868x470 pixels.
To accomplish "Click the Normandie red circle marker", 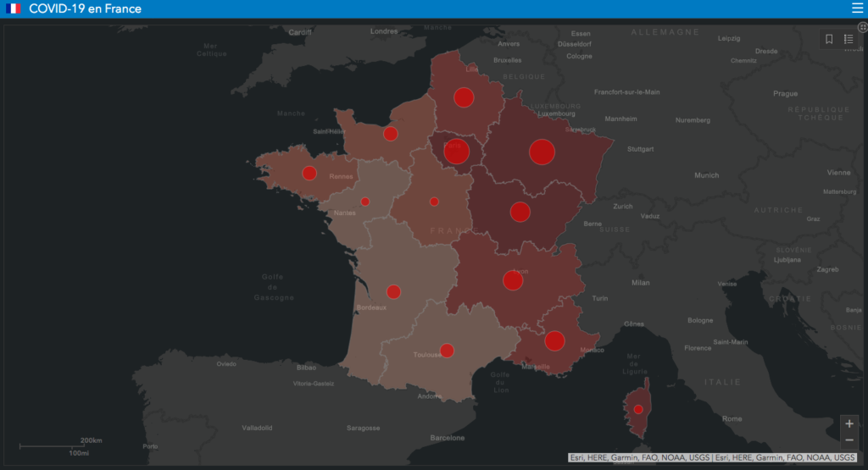I will click(391, 134).
